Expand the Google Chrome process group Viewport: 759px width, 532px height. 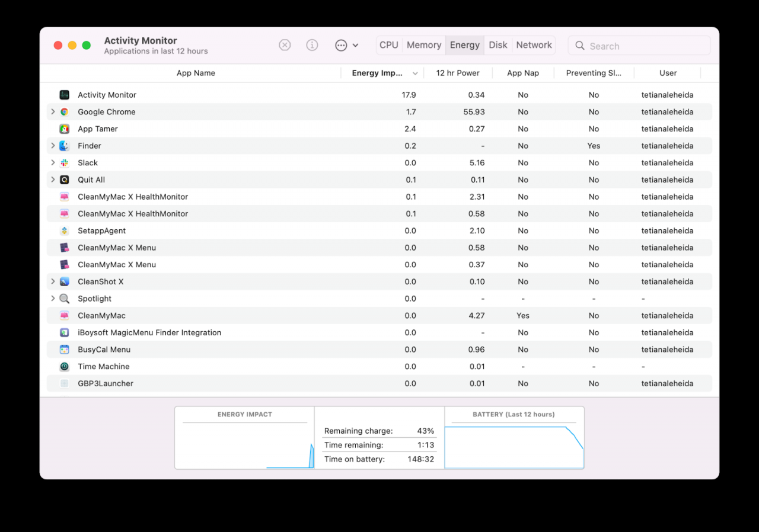(x=53, y=111)
